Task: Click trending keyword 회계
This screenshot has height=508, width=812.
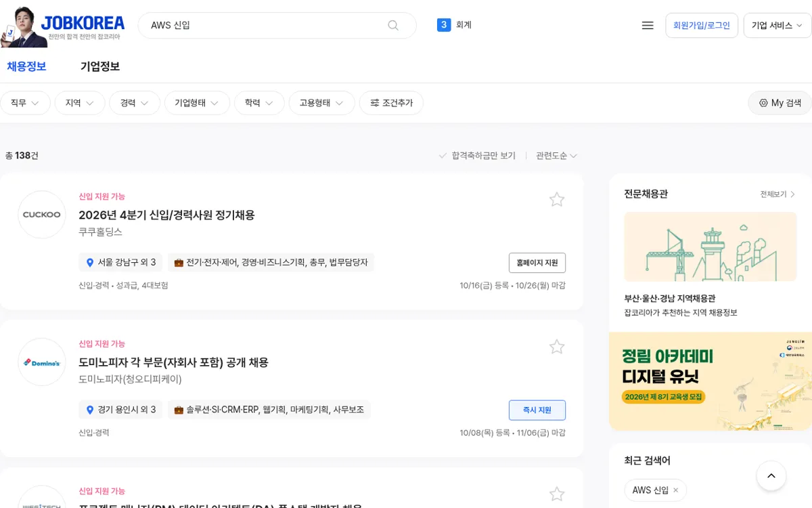Action: pyautogui.click(x=464, y=25)
